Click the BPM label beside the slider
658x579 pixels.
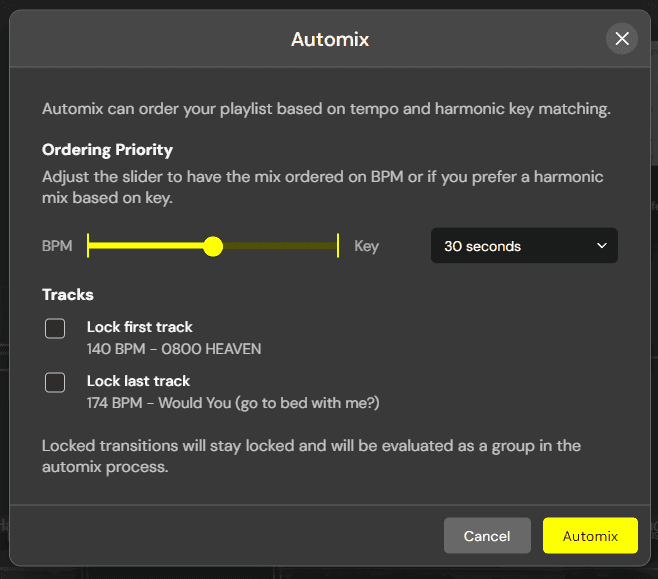click(57, 246)
